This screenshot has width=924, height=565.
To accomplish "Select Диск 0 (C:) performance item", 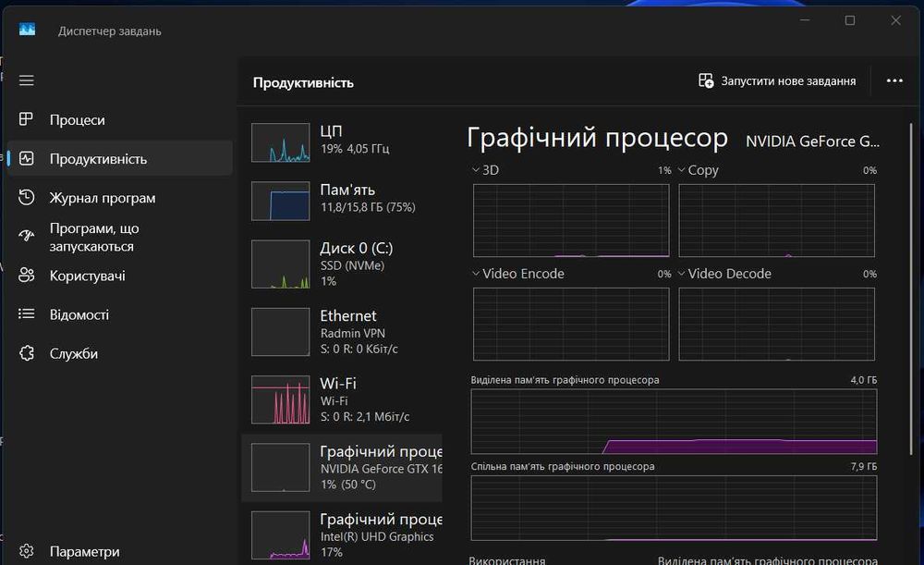I will 342,264.
